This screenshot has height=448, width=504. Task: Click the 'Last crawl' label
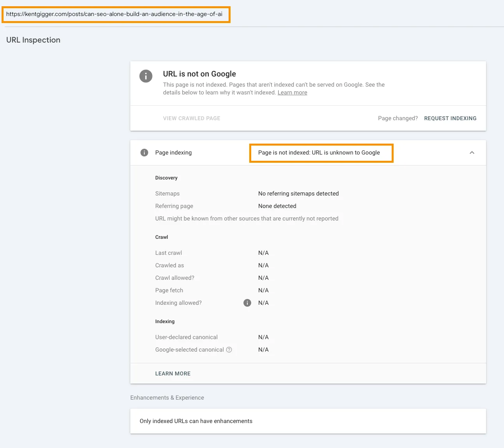pos(169,253)
